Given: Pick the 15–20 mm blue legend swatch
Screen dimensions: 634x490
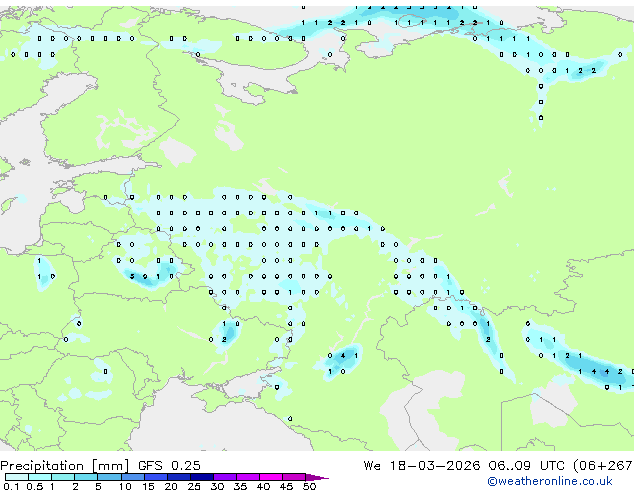Looking at the screenshot, I should click(155, 477).
